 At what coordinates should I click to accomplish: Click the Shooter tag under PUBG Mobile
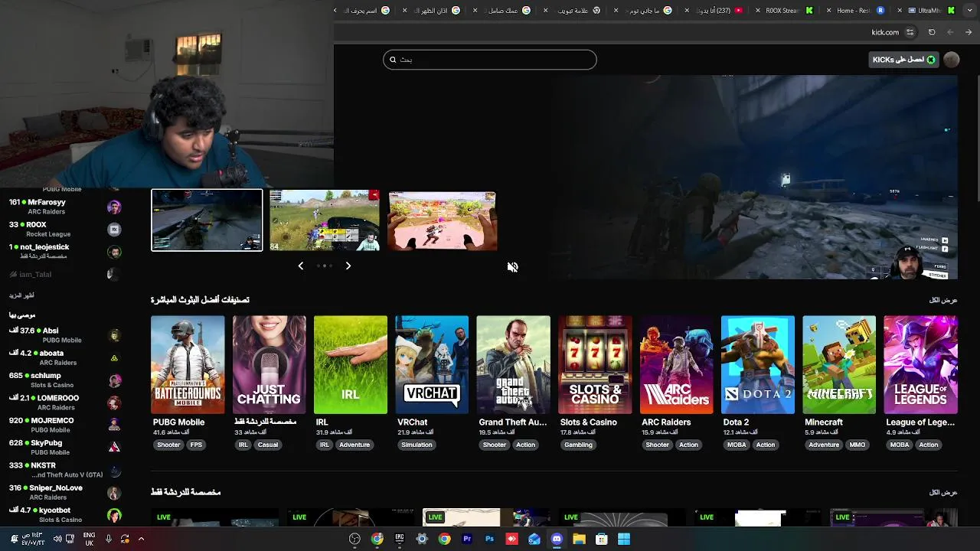click(x=168, y=445)
